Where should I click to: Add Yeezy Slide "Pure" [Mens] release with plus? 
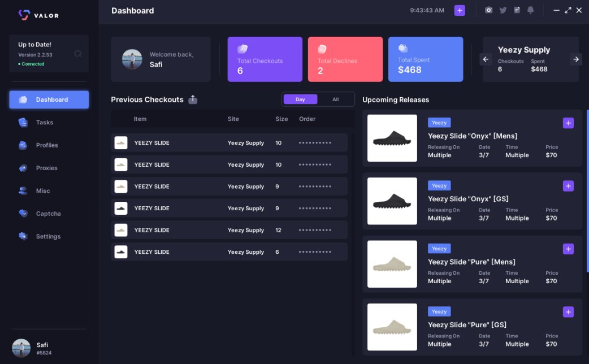click(568, 249)
